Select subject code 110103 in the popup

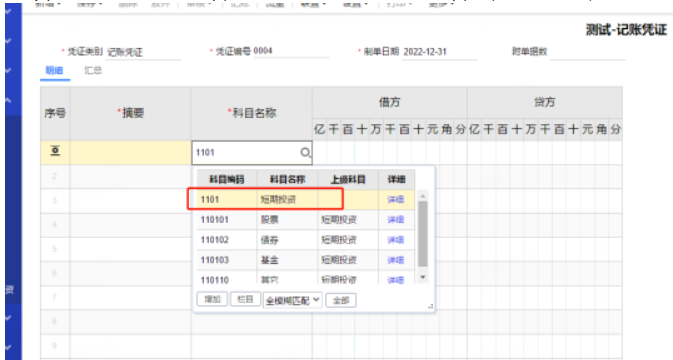pyautogui.click(x=215, y=260)
